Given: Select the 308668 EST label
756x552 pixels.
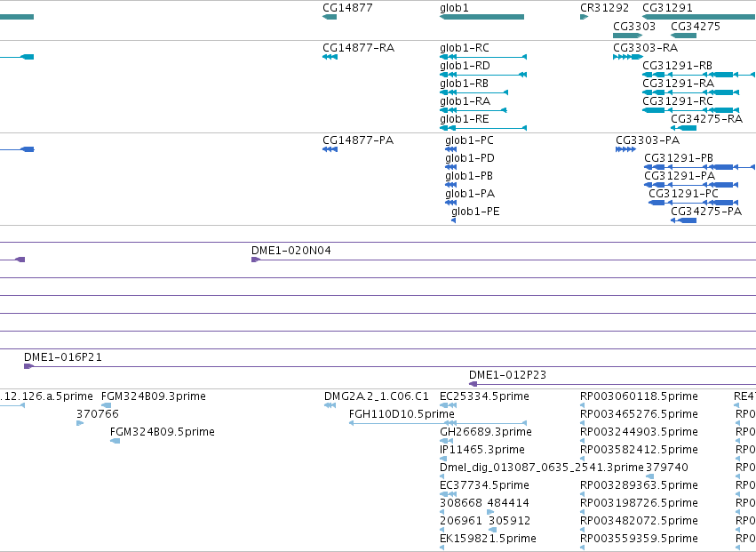Looking at the screenshot, I should click(x=460, y=503).
